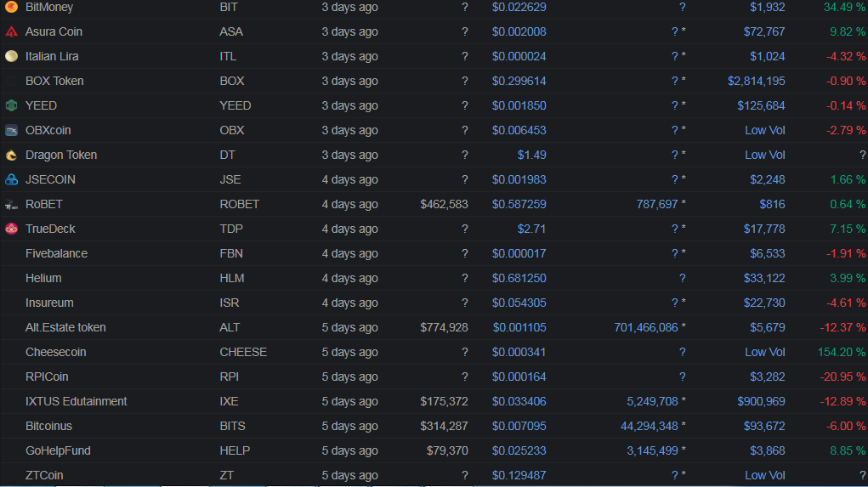
Task: Click Bitcoinus volume $93,672
Action: point(764,426)
